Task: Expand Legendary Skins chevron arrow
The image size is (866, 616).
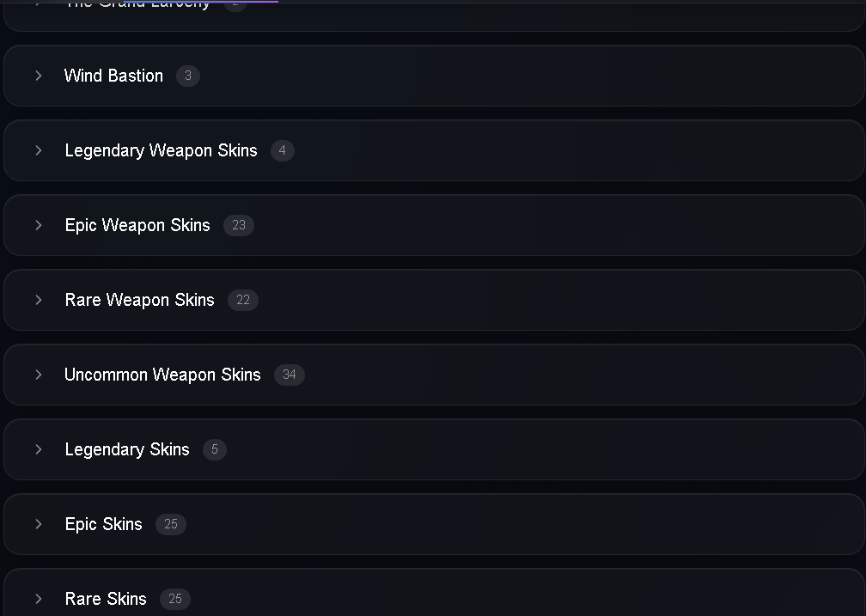Action: [x=38, y=449]
